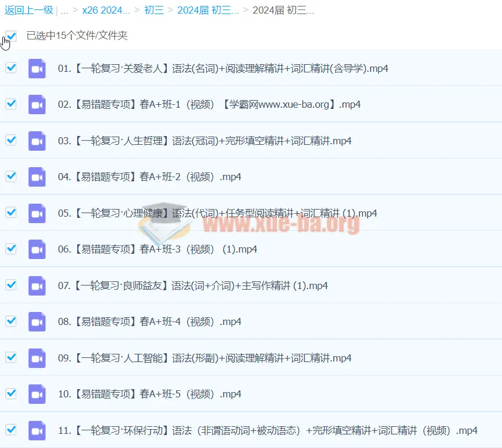Navigate to the 初三 breadcrumb folder
The height and width of the screenshot is (448, 502).
pos(154,11)
